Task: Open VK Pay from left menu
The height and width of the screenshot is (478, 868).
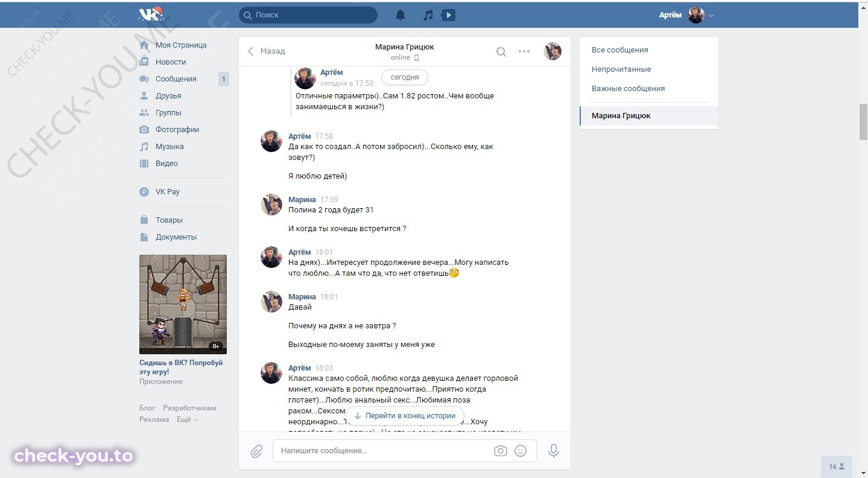Action: [x=168, y=192]
